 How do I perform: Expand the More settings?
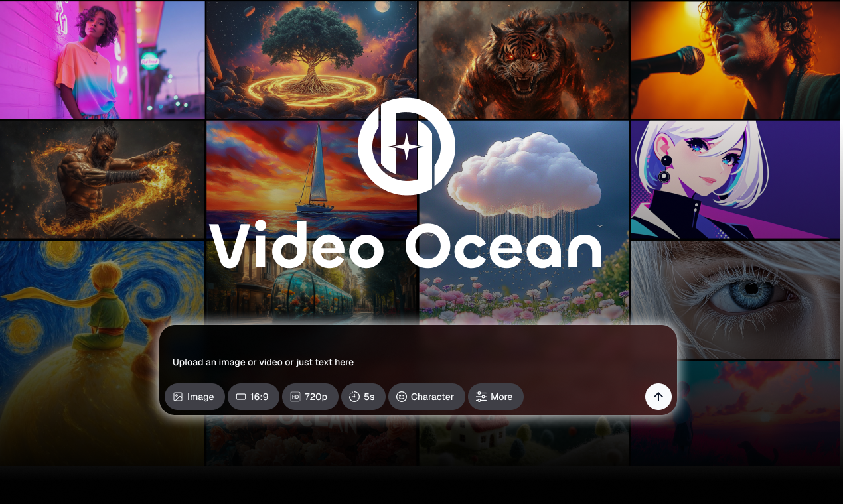pyautogui.click(x=496, y=397)
